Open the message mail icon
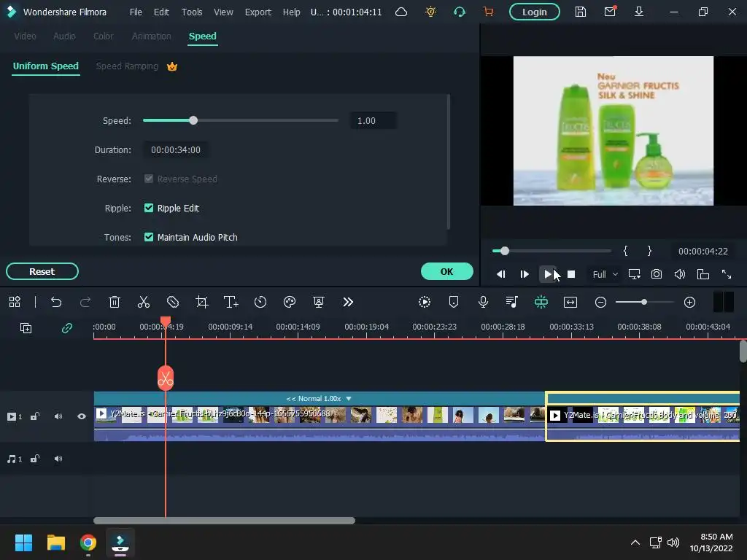 [610, 12]
